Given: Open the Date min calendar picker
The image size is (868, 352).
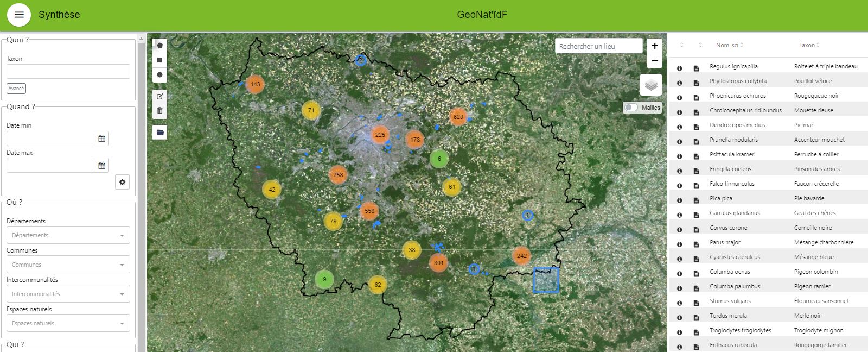Looking at the screenshot, I should coord(101,139).
